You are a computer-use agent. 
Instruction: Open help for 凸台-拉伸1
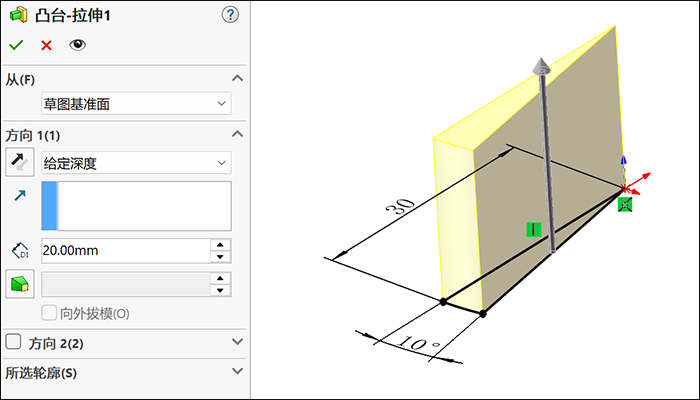(x=230, y=15)
